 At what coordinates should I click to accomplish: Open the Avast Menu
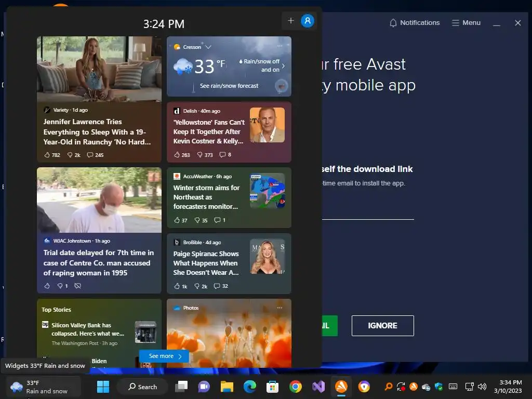click(467, 23)
